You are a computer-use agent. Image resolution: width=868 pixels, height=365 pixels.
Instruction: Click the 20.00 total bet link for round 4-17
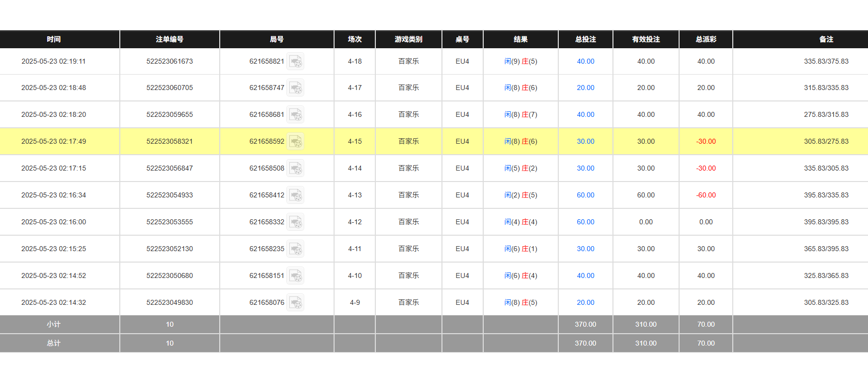click(x=585, y=88)
